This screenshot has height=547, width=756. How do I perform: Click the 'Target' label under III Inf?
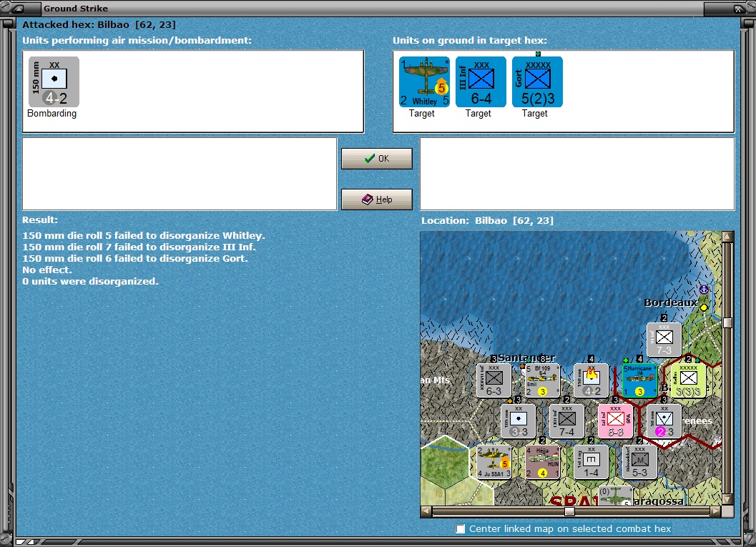pyautogui.click(x=478, y=113)
